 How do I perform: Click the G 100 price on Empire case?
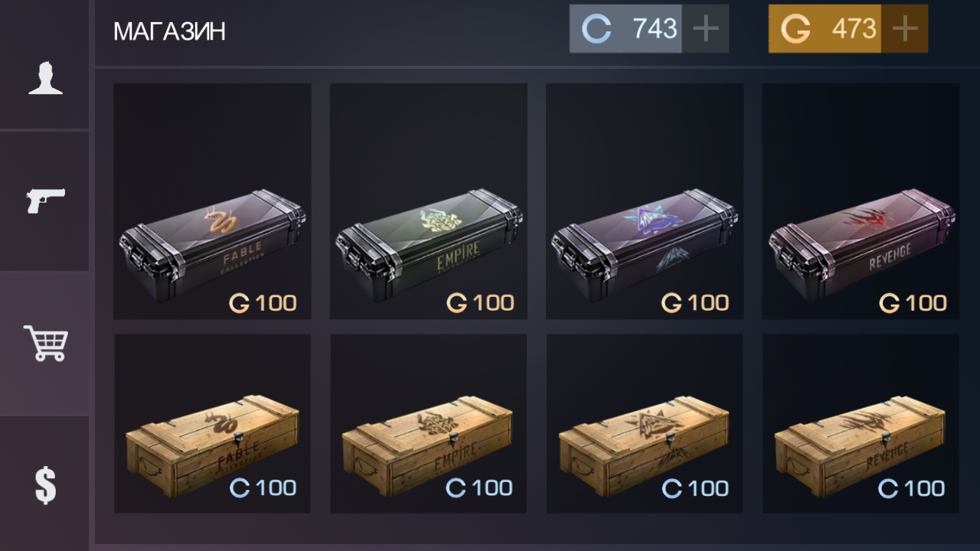click(x=480, y=303)
